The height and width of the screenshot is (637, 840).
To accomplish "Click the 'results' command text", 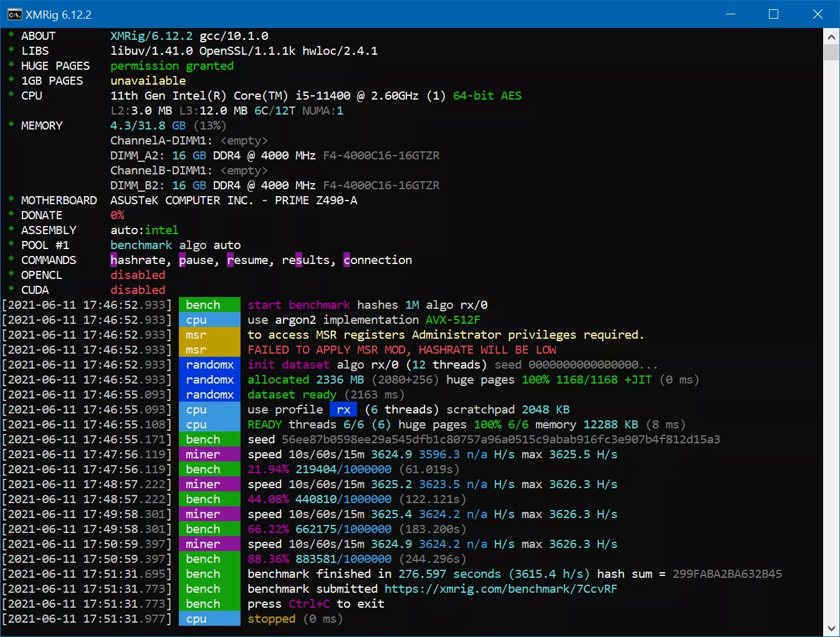I will click(x=306, y=260).
